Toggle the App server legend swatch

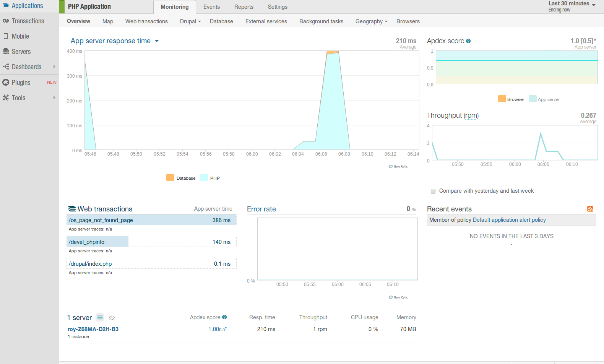pyautogui.click(x=533, y=99)
